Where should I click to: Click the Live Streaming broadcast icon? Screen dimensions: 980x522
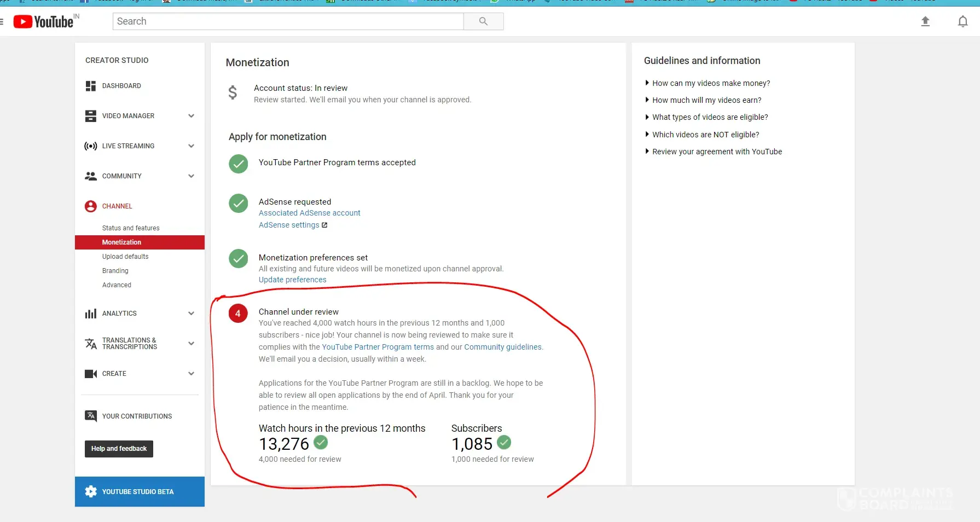click(91, 146)
